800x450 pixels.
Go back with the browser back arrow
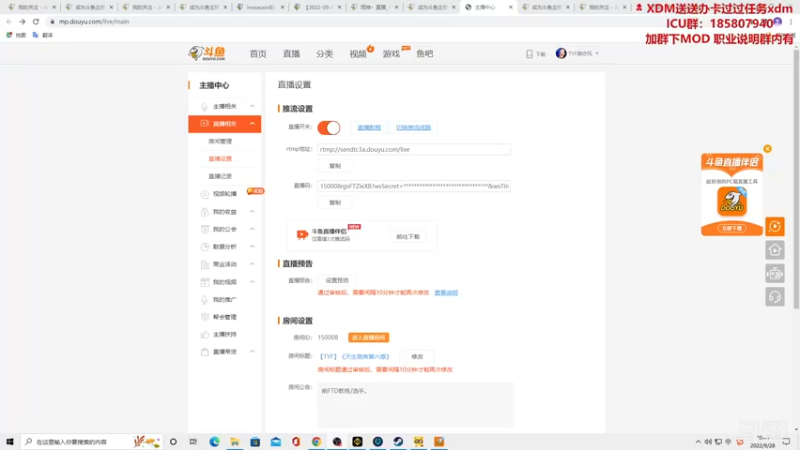pos(9,21)
